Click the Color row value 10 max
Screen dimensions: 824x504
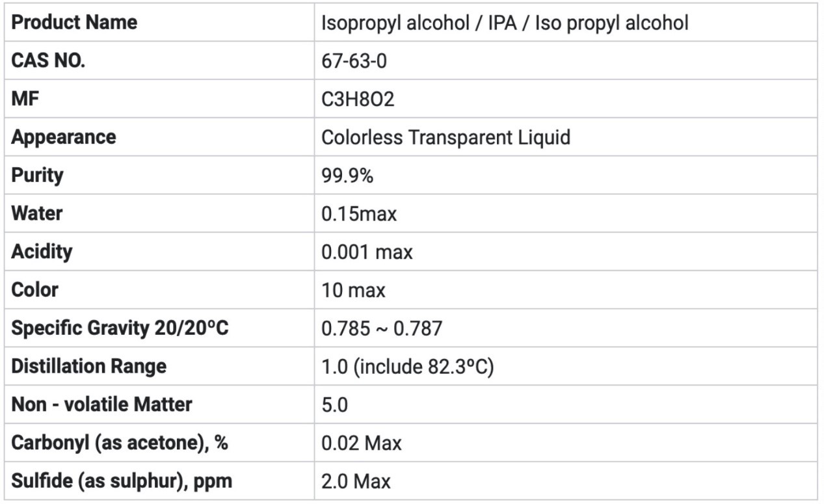[353, 290]
